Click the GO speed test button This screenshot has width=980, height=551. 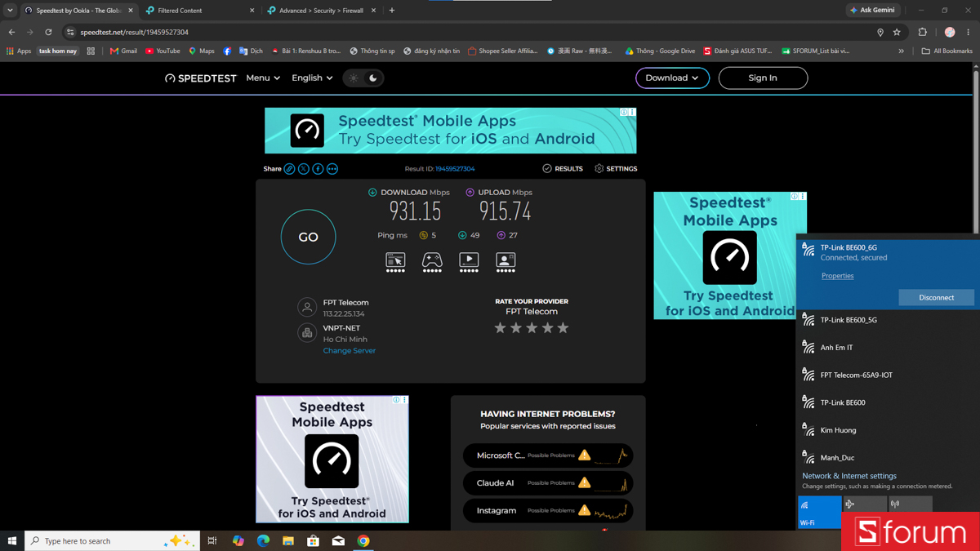(308, 237)
